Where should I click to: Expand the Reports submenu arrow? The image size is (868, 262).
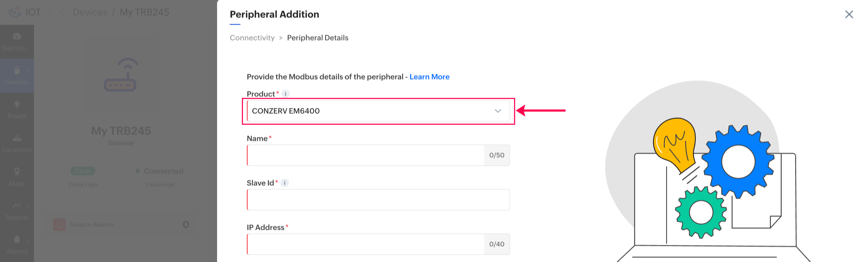coord(27,207)
